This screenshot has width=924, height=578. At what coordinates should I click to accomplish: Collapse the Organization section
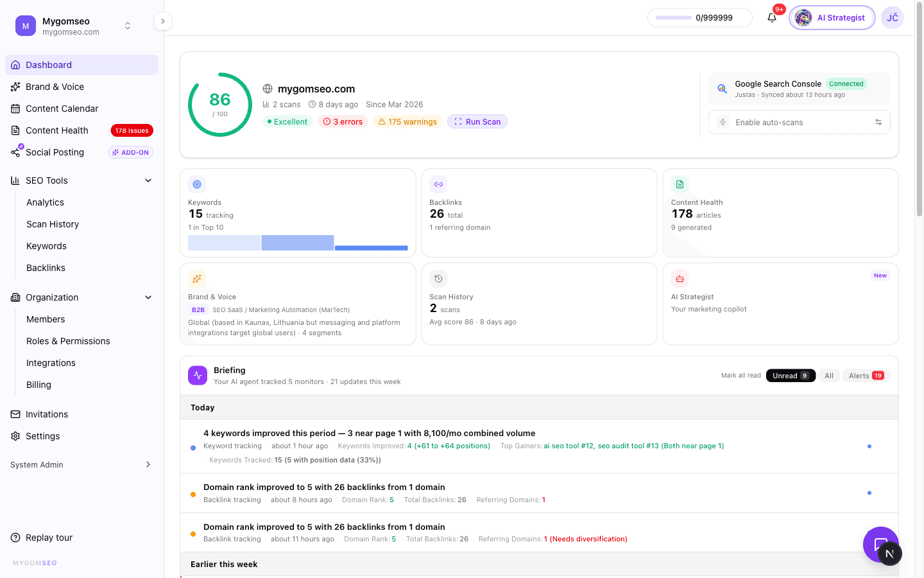pos(148,297)
